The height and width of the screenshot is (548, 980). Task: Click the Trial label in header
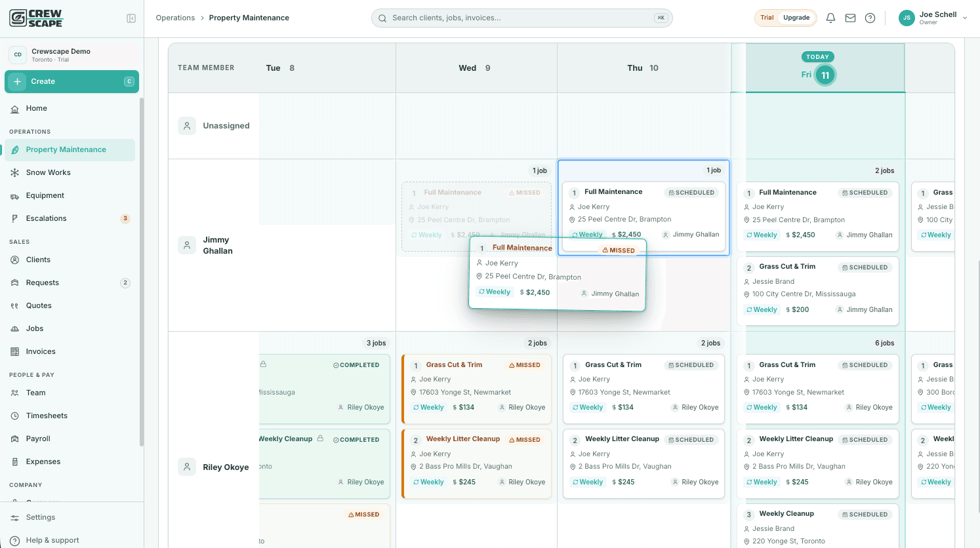(x=767, y=18)
